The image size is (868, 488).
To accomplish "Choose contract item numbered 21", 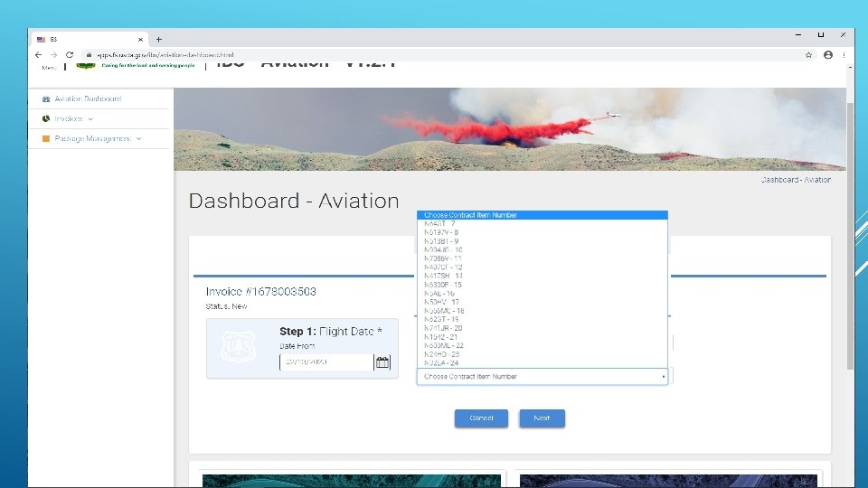I will tap(542, 336).
